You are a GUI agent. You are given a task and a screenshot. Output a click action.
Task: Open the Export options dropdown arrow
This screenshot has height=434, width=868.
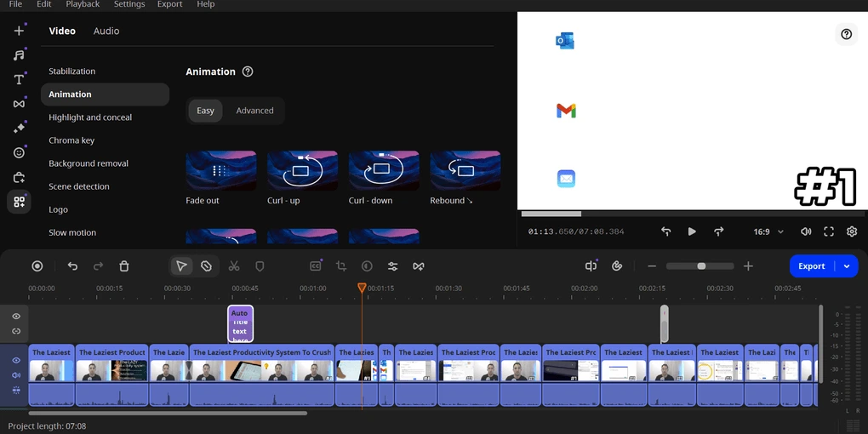pyautogui.click(x=847, y=266)
